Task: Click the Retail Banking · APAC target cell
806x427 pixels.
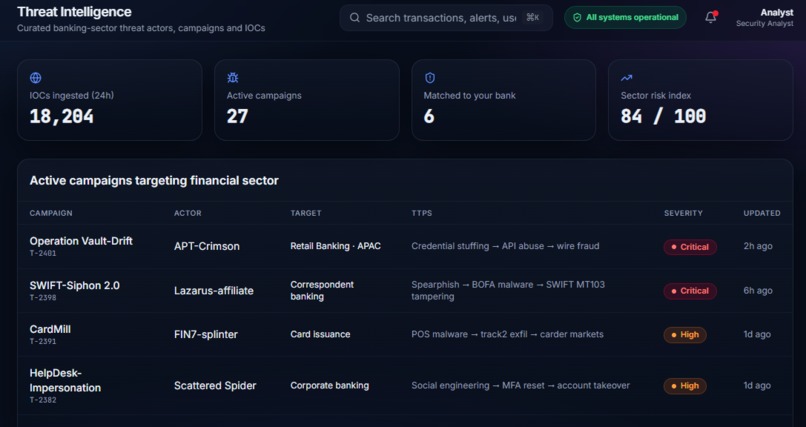Action: click(336, 246)
